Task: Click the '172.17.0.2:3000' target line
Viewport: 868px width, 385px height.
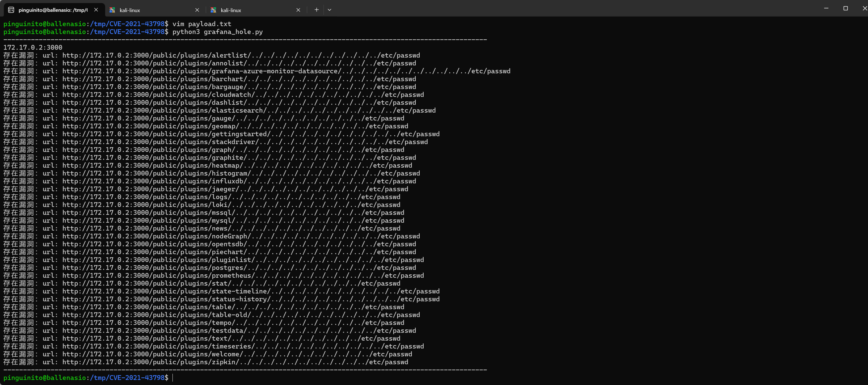Action: 33,47
